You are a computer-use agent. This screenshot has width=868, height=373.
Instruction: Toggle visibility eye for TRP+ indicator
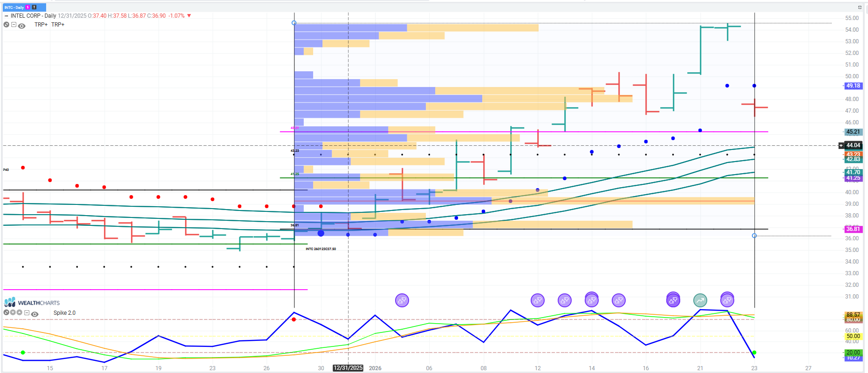(x=21, y=26)
